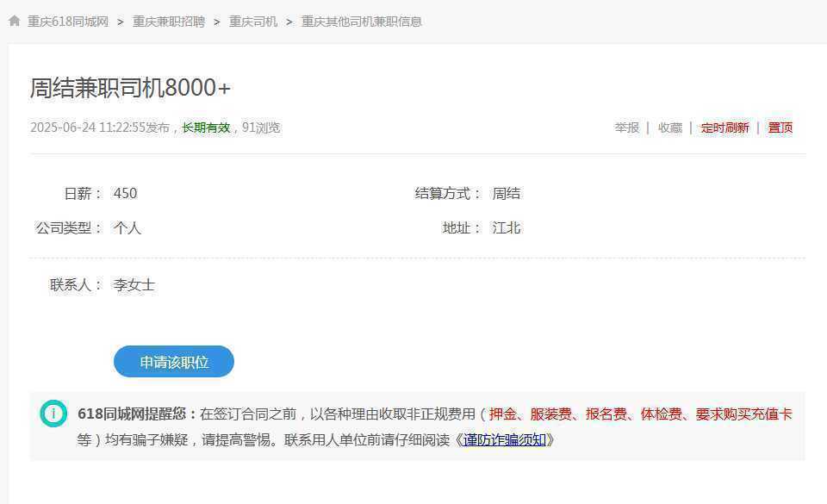Click the 结算方式： field label
The width and height of the screenshot is (827, 504).
tap(448, 194)
